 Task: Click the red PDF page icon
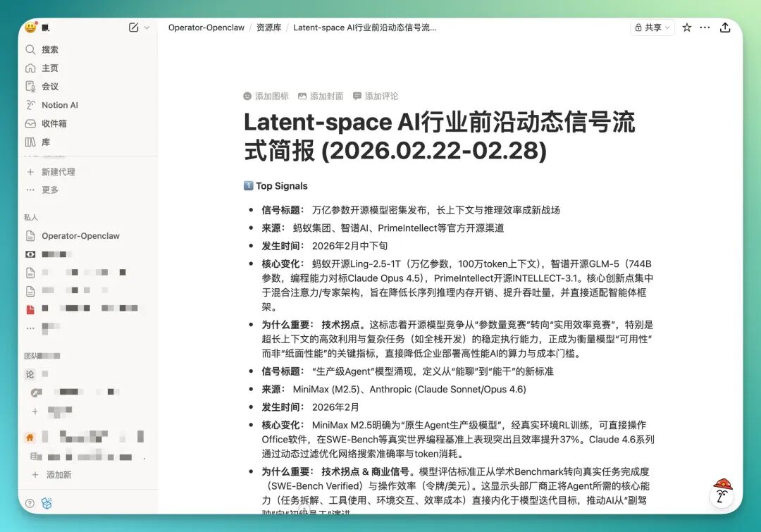pyautogui.click(x=30, y=308)
